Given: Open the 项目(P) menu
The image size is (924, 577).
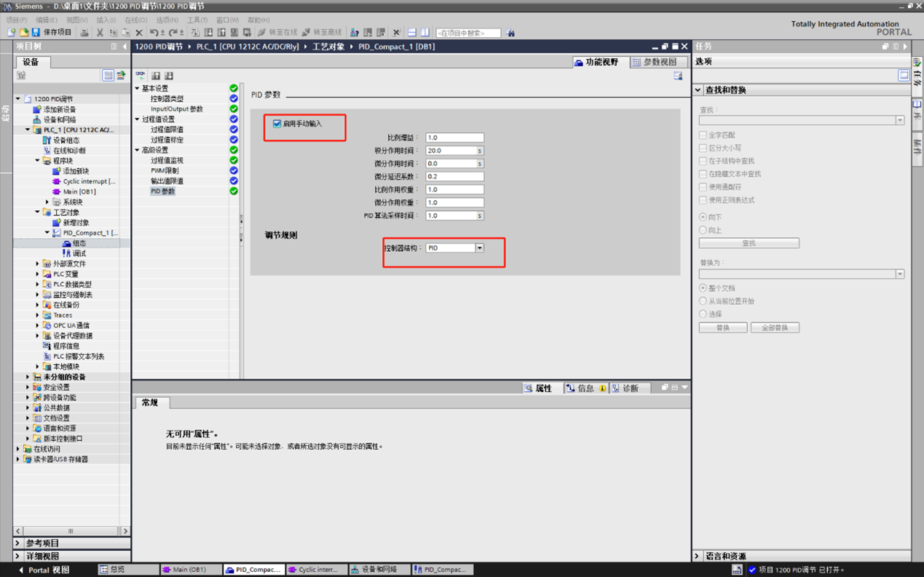Looking at the screenshot, I should [16, 20].
